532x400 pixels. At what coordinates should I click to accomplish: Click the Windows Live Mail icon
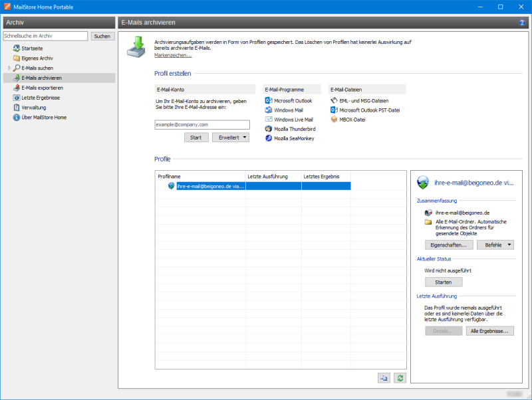(x=269, y=120)
